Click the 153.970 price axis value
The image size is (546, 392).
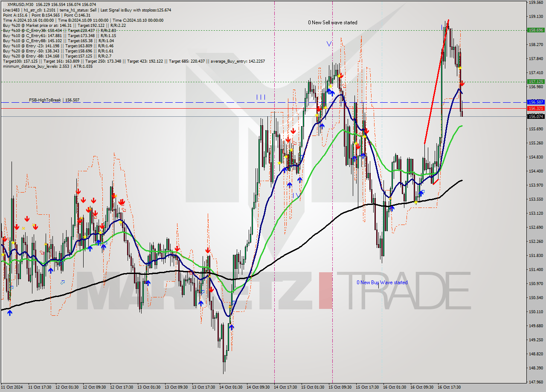tap(536, 185)
